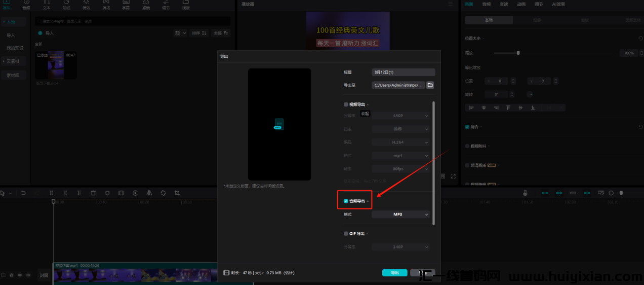Open the 文本 text panel icon

[46, 5]
